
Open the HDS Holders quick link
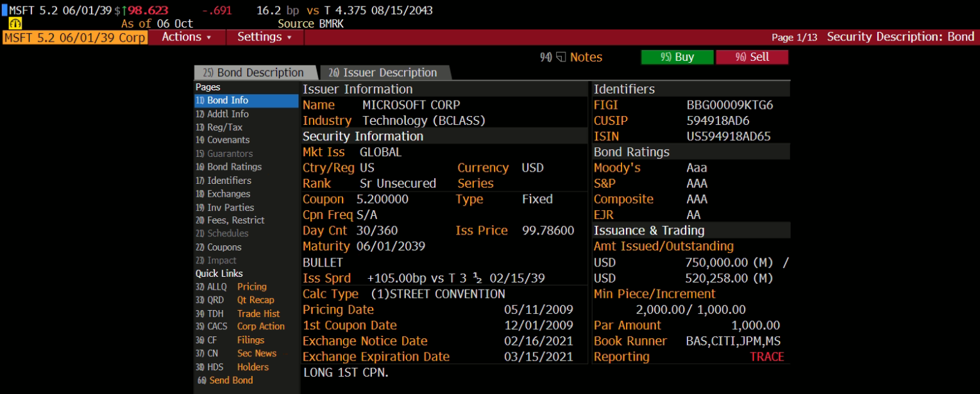click(x=232, y=367)
